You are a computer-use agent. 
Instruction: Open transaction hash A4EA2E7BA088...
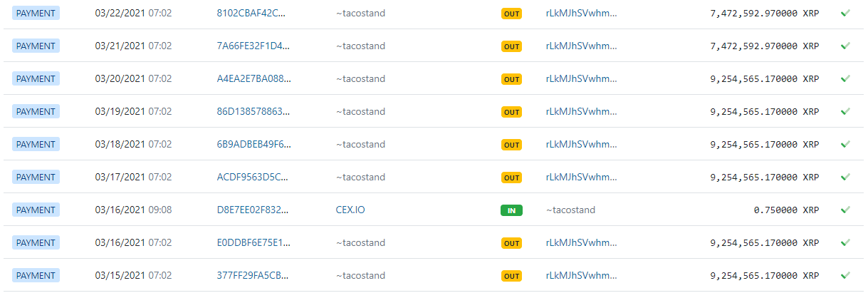point(253,78)
